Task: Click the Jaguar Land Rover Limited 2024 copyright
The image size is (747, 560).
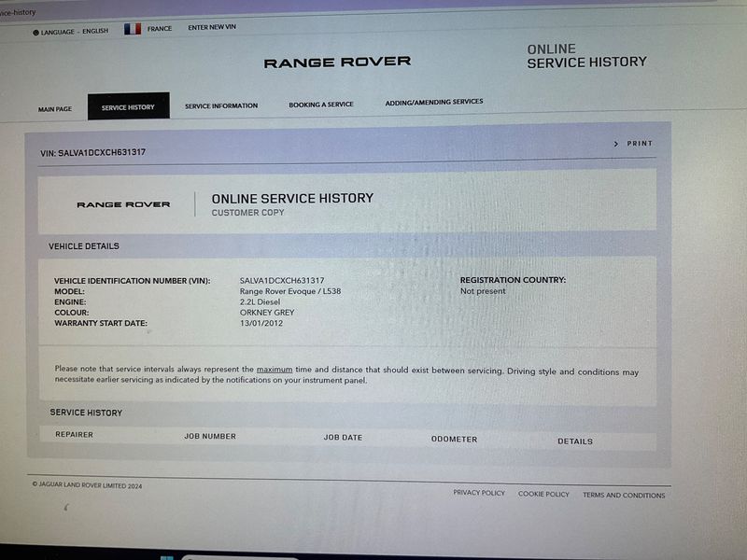Action: pos(87,484)
